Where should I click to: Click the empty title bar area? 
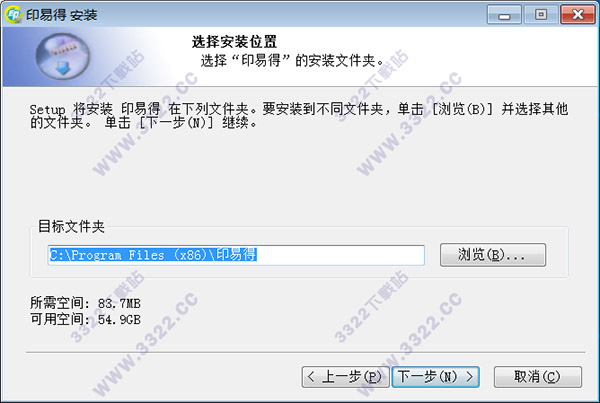291,15
